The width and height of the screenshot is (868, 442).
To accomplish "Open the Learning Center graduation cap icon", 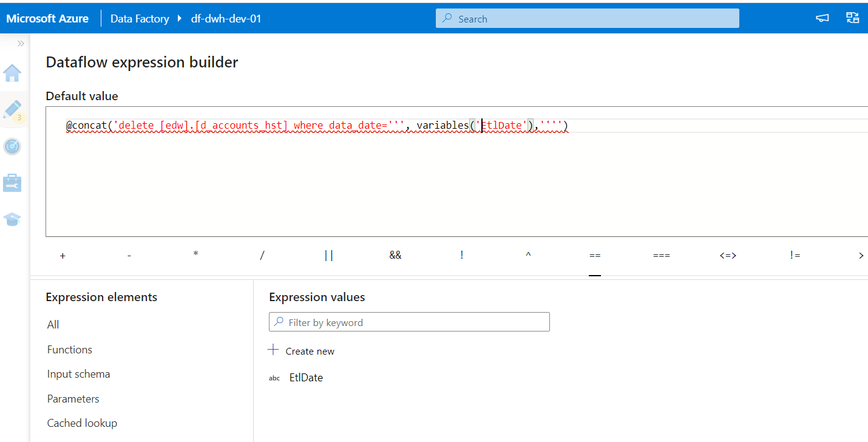I will click(x=12, y=219).
